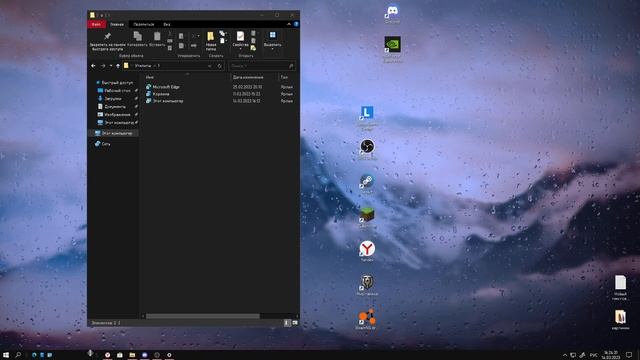The height and width of the screenshot is (360, 640).
Task: Open Сеть in navigation pane
Action: point(102,144)
